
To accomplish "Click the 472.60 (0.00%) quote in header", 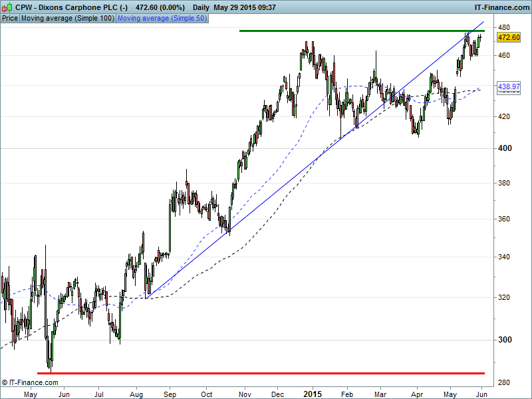I will coord(160,7).
